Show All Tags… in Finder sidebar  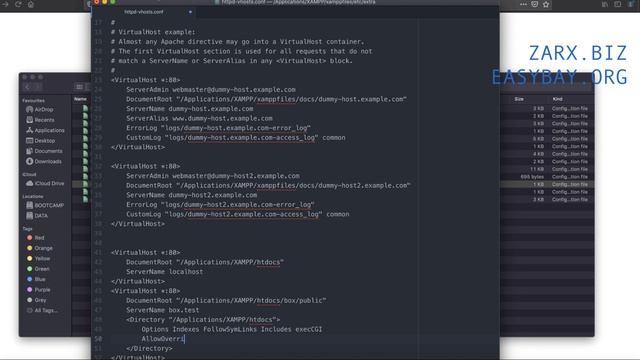point(42,310)
